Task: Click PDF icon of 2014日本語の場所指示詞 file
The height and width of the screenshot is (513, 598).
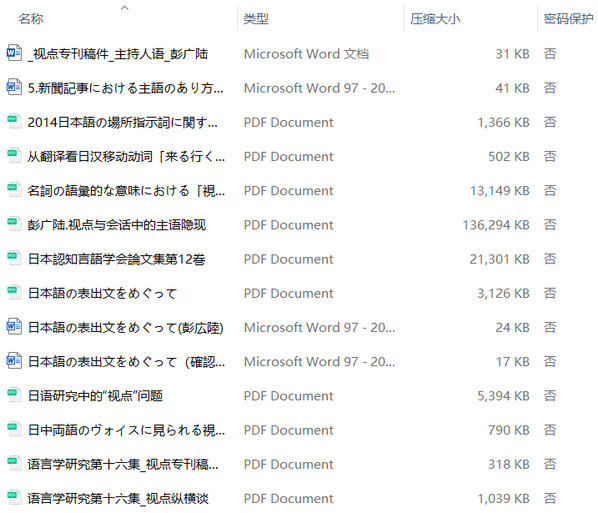Action: coord(14,122)
